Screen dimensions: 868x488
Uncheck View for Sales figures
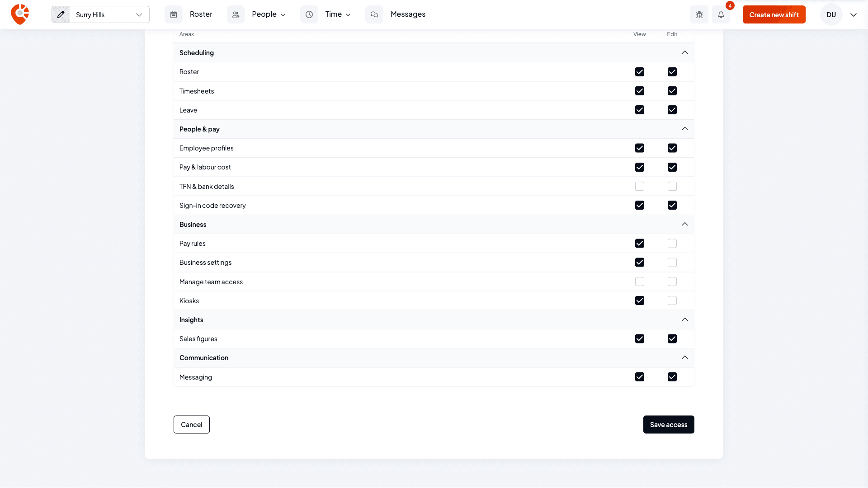(x=640, y=339)
